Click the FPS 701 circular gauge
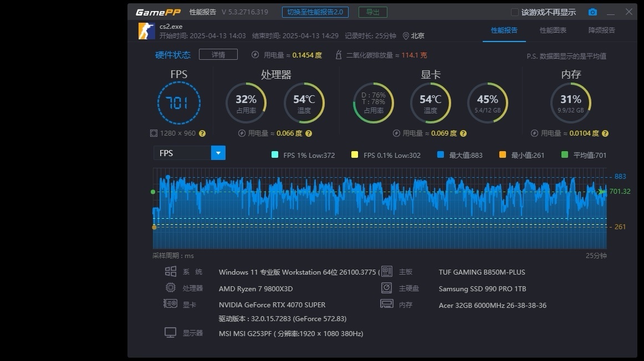This screenshot has height=361, width=644. coord(178,103)
